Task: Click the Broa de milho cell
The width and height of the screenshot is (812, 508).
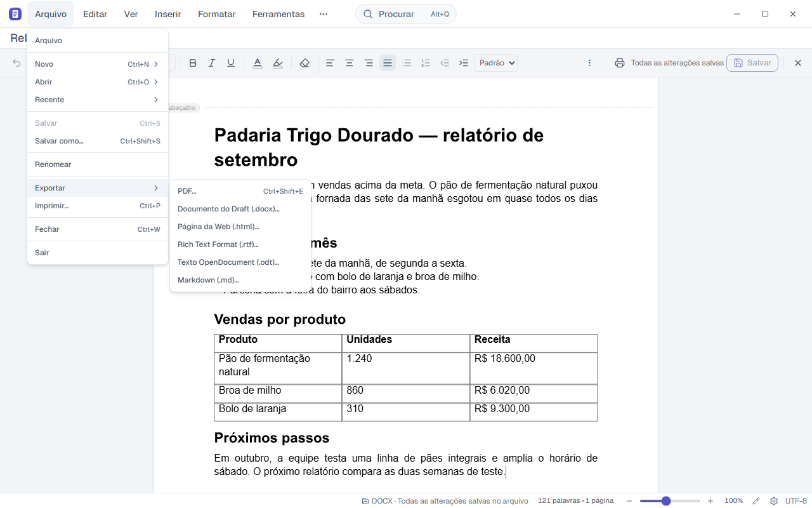Action: pos(278,393)
